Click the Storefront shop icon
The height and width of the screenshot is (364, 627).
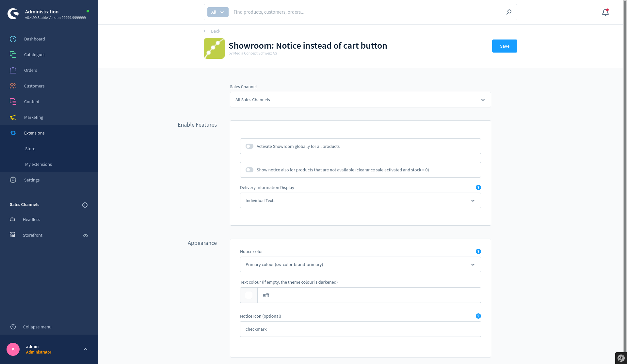(x=12, y=235)
